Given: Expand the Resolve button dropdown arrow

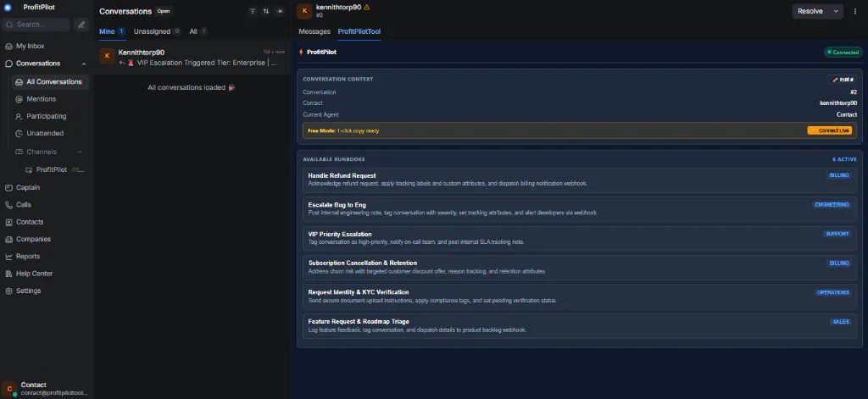Looking at the screenshot, I should pyautogui.click(x=836, y=11).
